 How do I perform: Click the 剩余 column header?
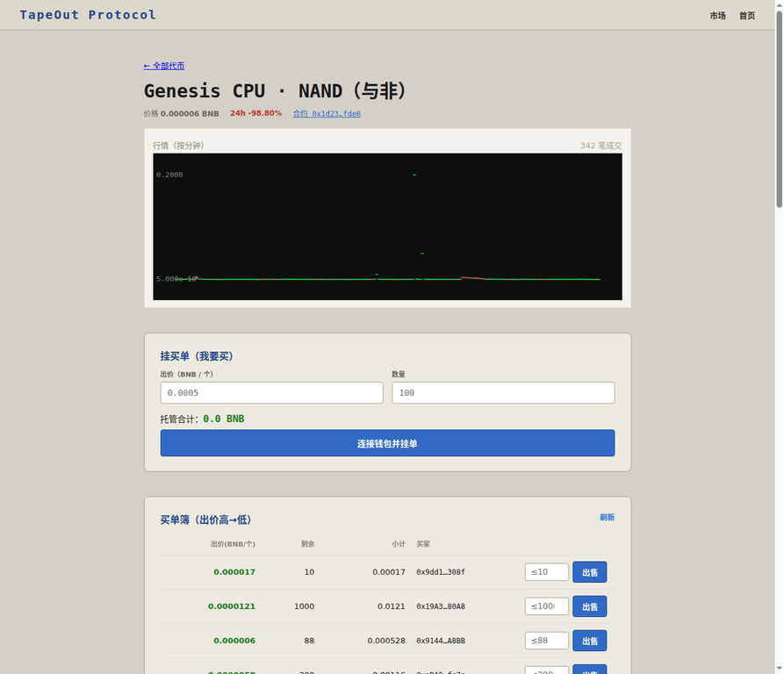pos(307,544)
